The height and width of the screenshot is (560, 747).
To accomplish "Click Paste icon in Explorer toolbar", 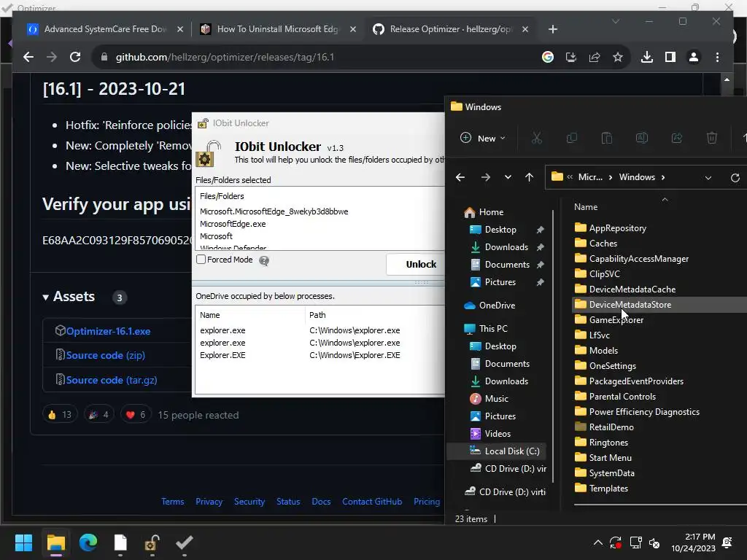I will [607, 138].
